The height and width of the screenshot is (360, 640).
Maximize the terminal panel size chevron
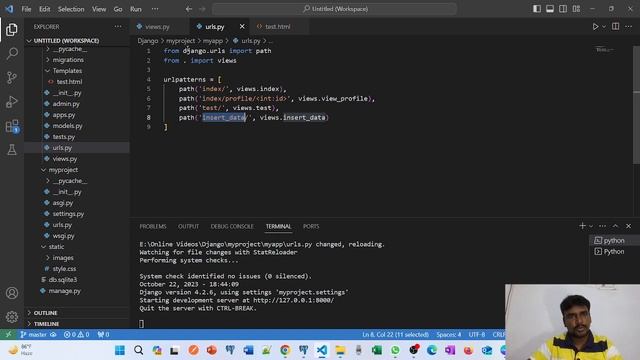click(x=616, y=226)
